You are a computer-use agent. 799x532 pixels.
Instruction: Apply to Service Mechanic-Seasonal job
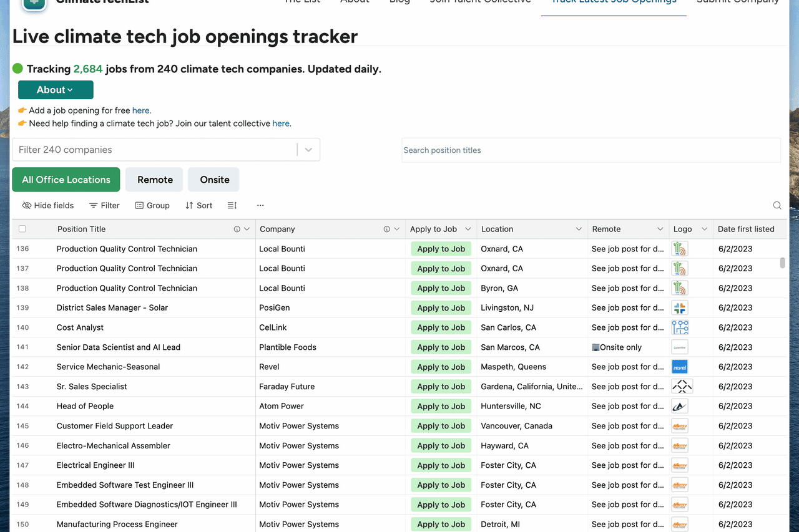441,367
